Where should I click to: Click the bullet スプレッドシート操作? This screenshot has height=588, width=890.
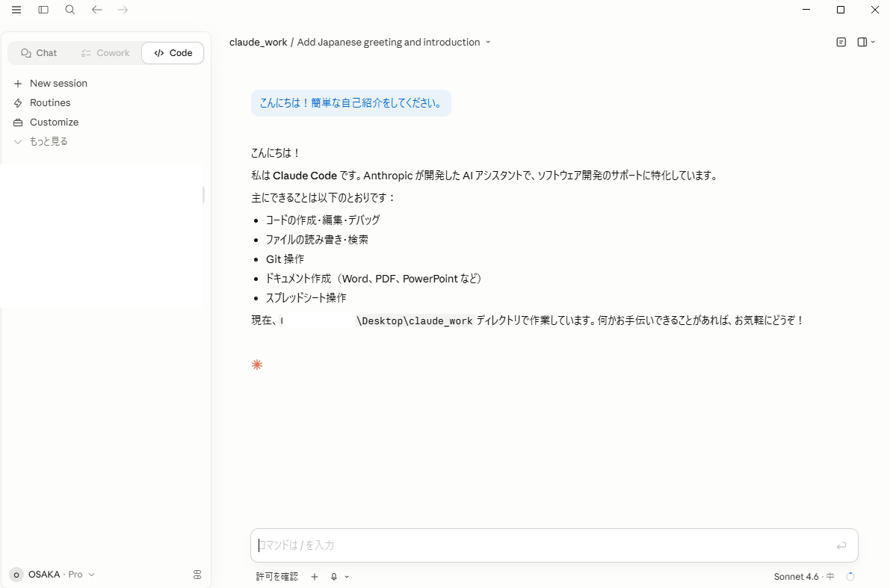tap(306, 298)
